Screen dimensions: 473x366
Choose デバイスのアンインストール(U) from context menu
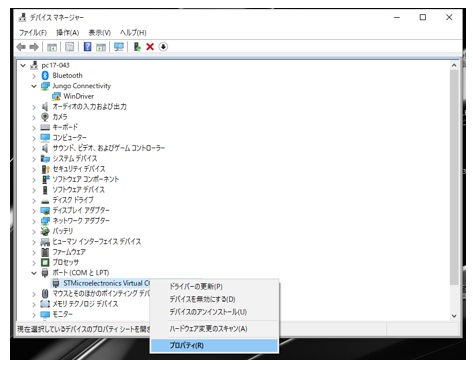tap(214, 312)
